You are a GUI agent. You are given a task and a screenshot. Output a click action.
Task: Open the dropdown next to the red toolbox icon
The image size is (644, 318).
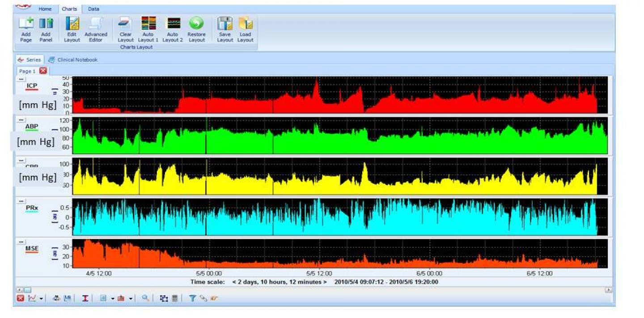point(131,298)
